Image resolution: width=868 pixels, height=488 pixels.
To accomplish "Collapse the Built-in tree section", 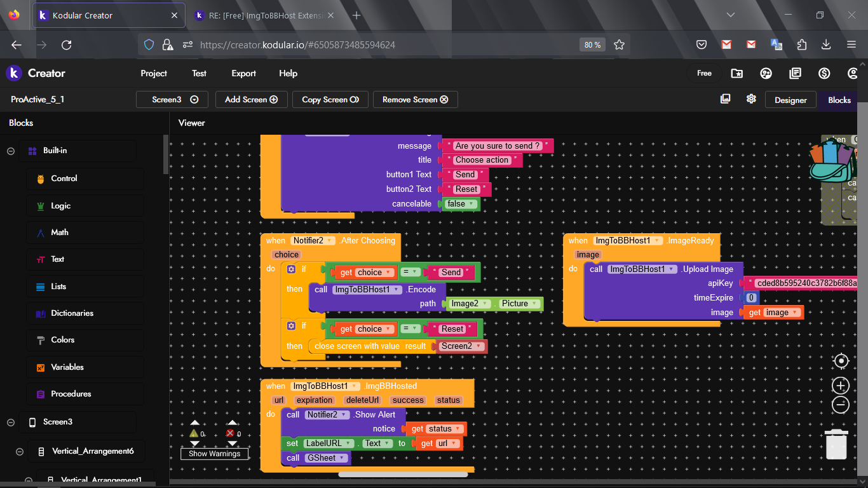I will tap(11, 151).
